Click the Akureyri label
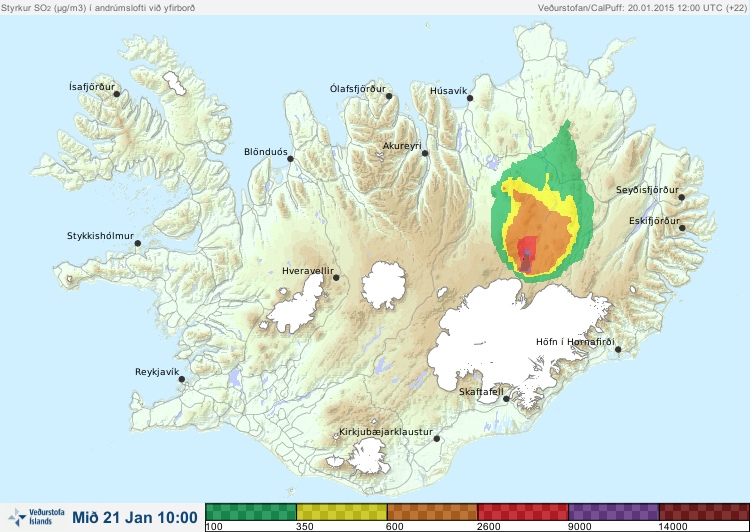Viewport: 750px width, 532px height. [x=402, y=146]
